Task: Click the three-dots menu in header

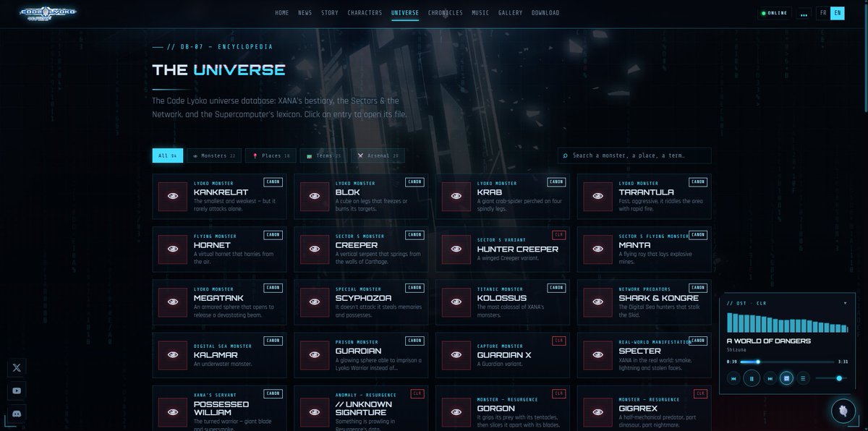Action: coord(804,13)
